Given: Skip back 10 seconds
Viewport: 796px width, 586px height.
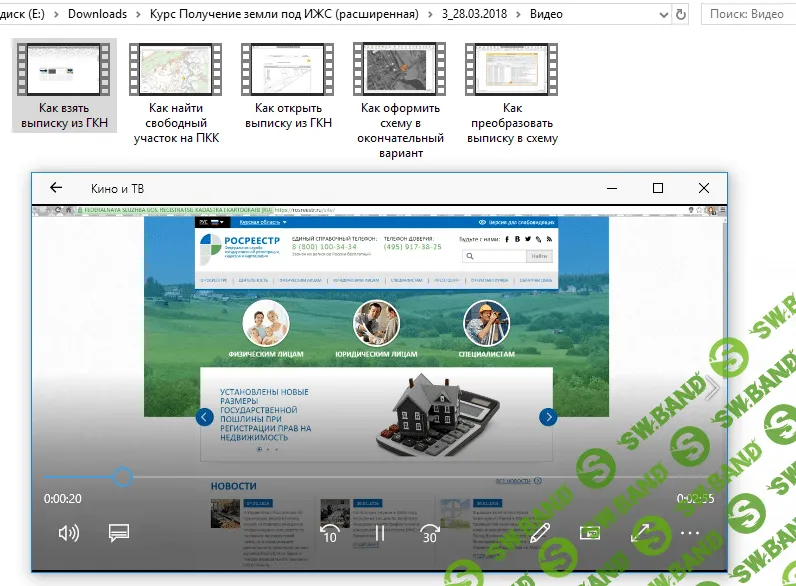Looking at the screenshot, I should coord(328,533).
